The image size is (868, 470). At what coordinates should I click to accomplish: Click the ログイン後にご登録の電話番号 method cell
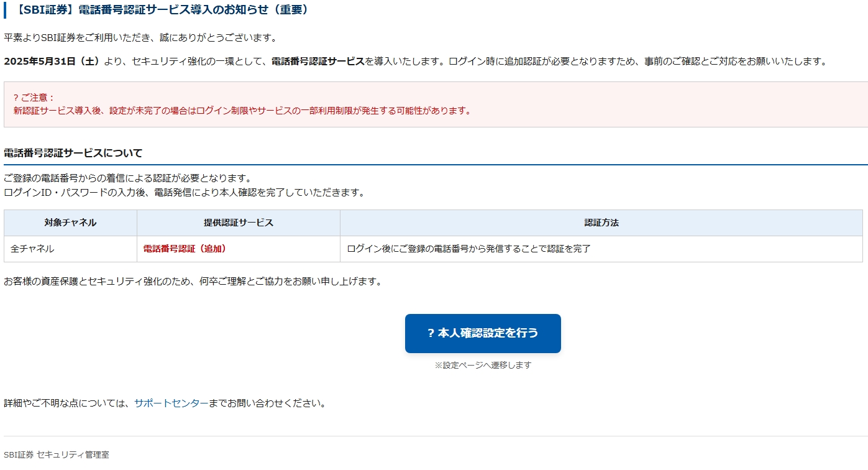pos(468,249)
